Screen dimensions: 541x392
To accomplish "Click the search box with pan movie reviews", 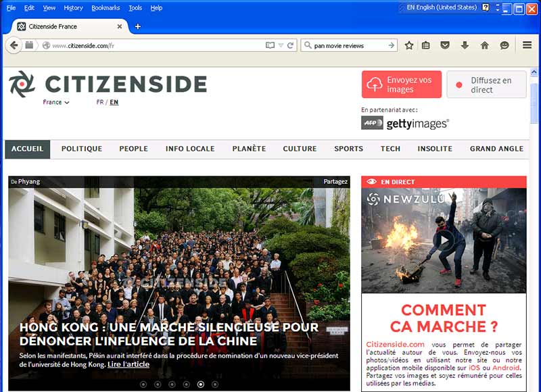I will coord(349,45).
